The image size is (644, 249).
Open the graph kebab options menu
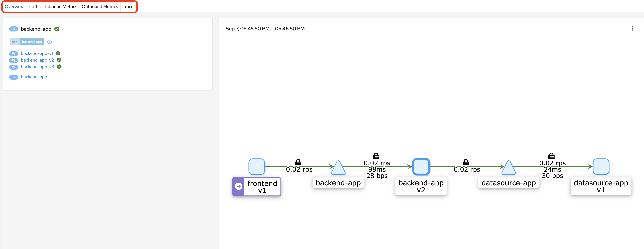pos(632,29)
